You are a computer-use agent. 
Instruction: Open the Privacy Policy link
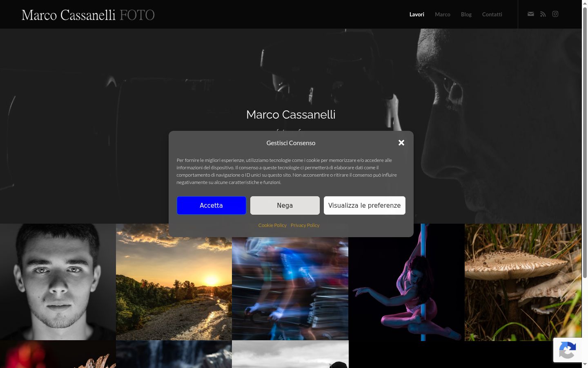point(305,225)
